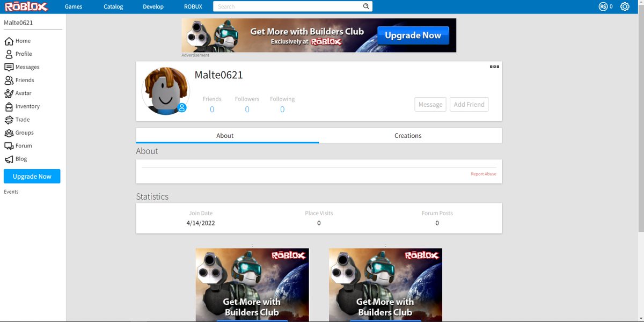Screen dimensions: 644x322
Task: Click the Avatar icon in sidebar
Action: click(x=9, y=93)
